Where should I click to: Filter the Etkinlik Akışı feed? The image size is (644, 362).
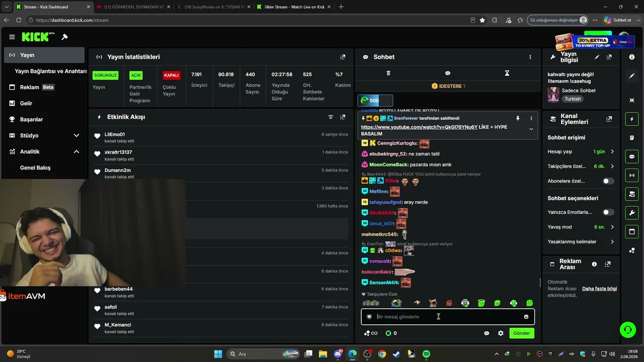pos(331,117)
